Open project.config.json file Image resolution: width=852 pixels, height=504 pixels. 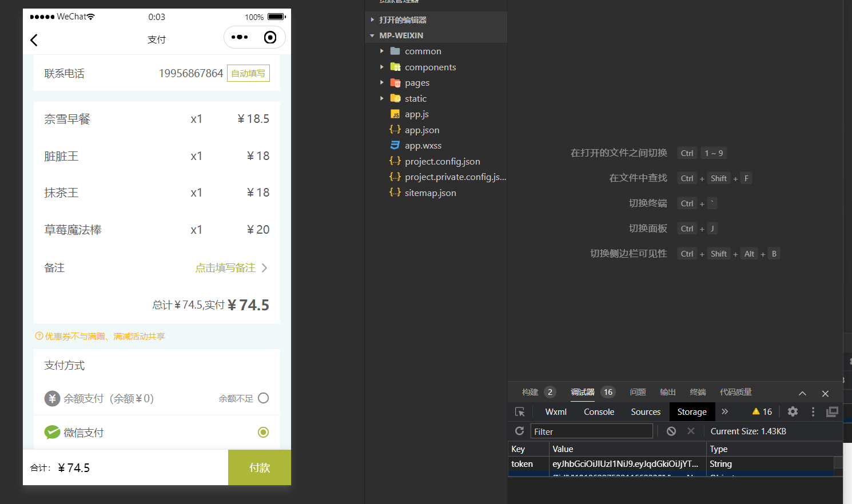[443, 161]
